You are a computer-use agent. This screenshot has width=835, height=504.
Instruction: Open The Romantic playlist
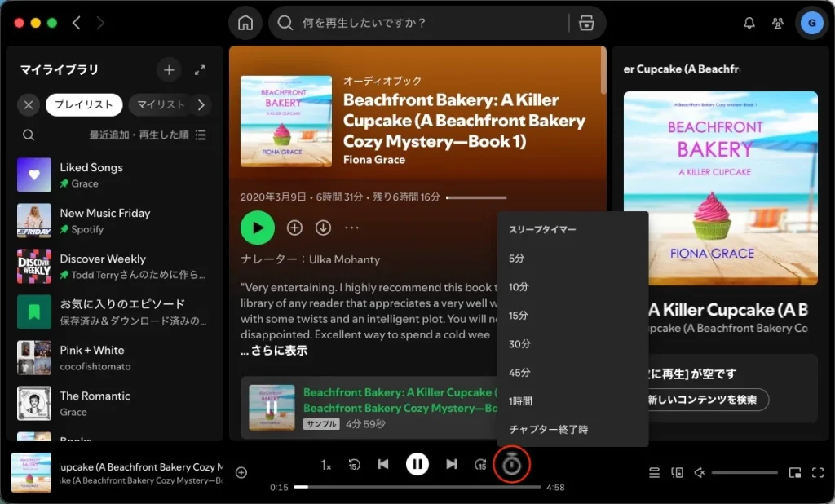coord(116,404)
